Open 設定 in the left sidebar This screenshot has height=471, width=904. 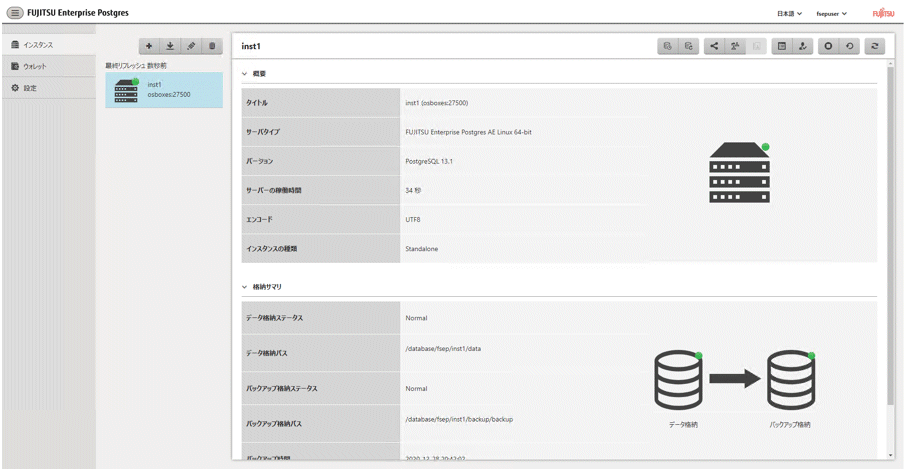49,88
